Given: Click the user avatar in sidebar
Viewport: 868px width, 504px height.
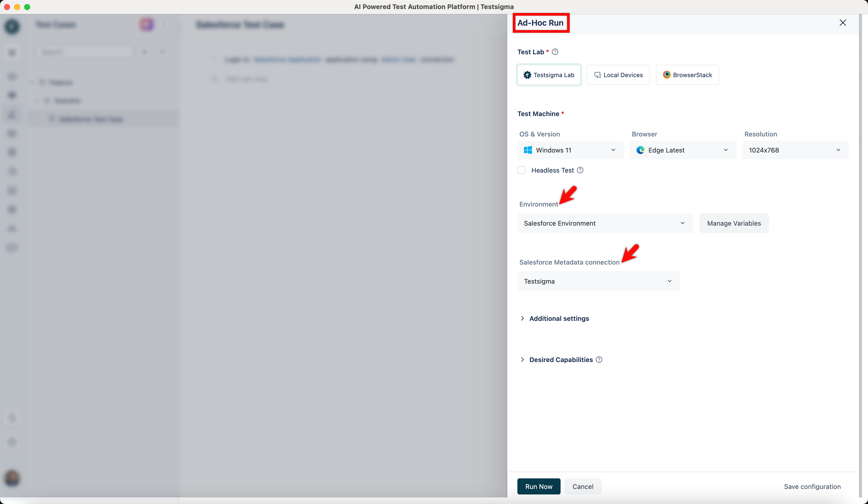Looking at the screenshot, I should pyautogui.click(x=12, y=478).
